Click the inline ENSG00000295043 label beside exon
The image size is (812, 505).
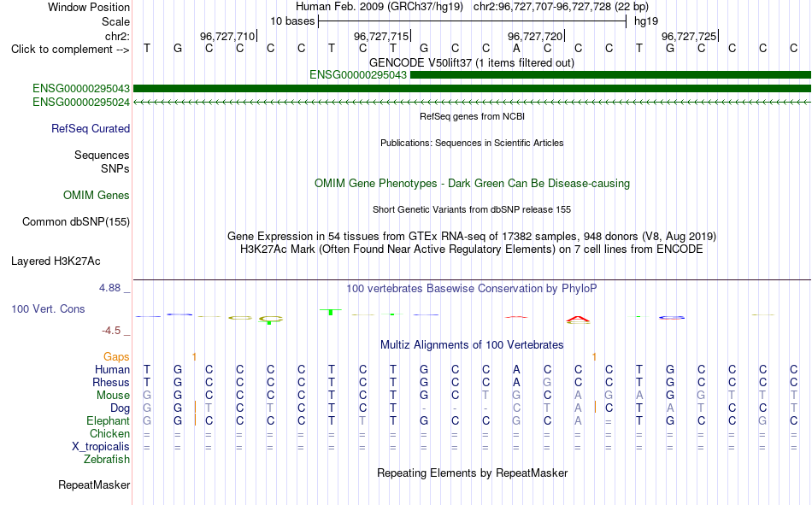[358, 74]
